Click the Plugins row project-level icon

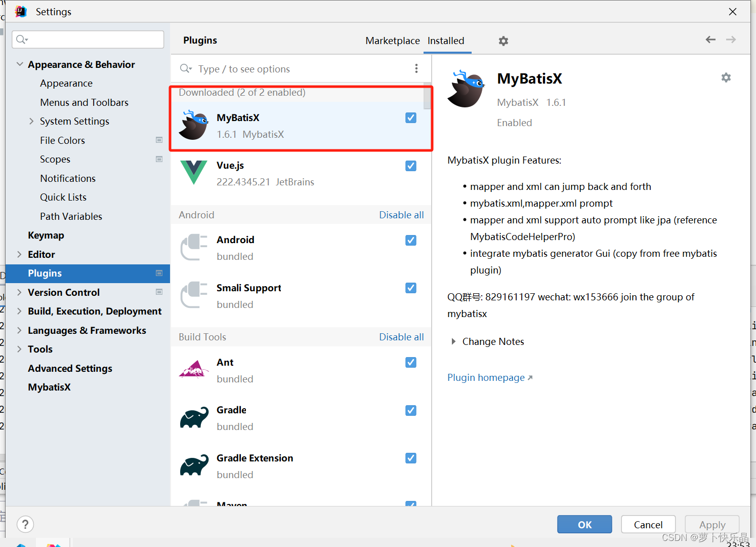159,273
